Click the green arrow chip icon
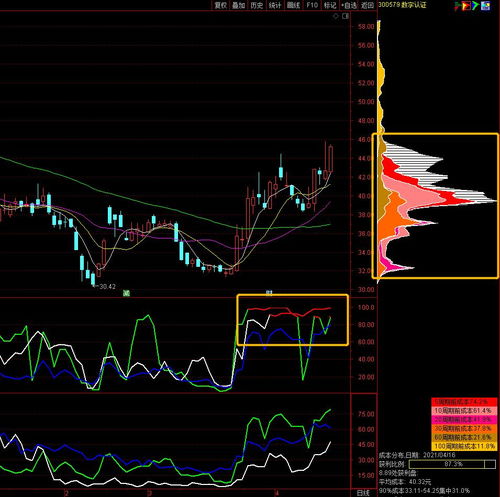 tap(475, 5)
